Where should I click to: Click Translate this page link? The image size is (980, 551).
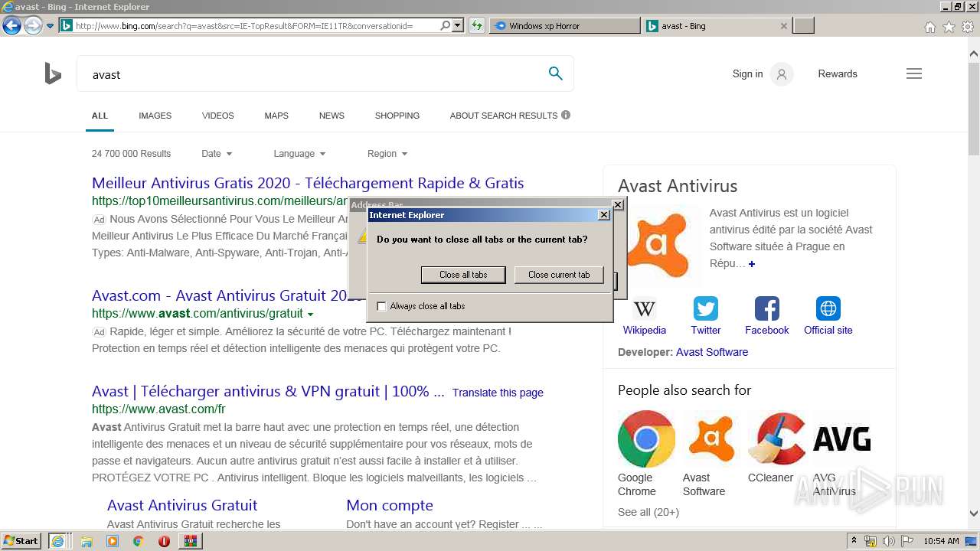pyautogui.click(x=498, y=393)
